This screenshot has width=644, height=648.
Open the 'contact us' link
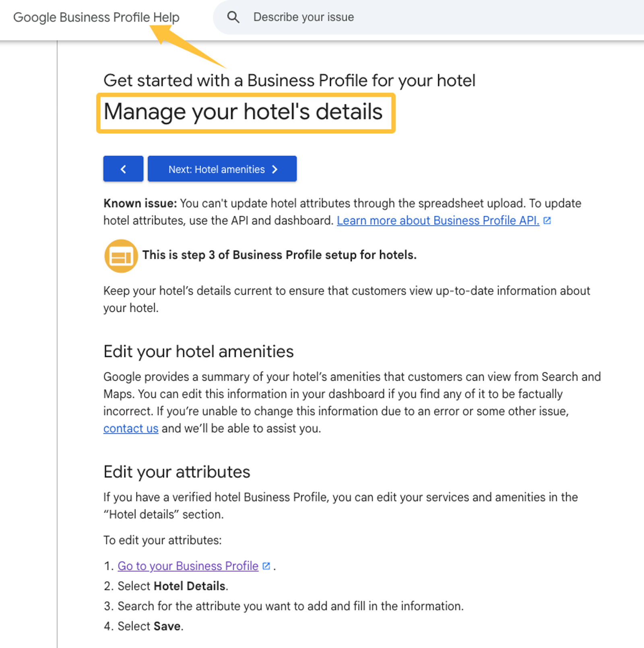tap(131, 429)
